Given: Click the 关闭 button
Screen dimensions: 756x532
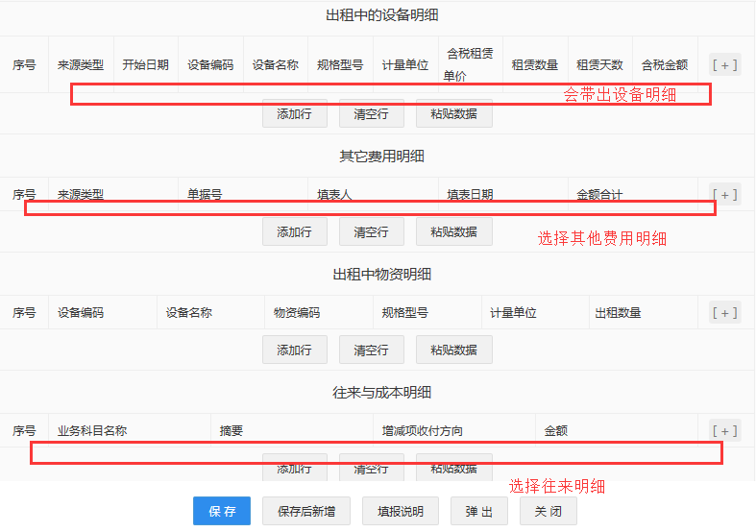Looking at the screenshot, I should 549,511.
